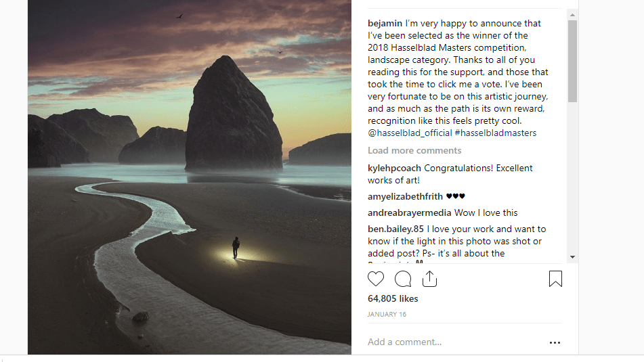Open bejamin's profile from the caption
Screen dimensions: 644x362
[x=385, y=23]
